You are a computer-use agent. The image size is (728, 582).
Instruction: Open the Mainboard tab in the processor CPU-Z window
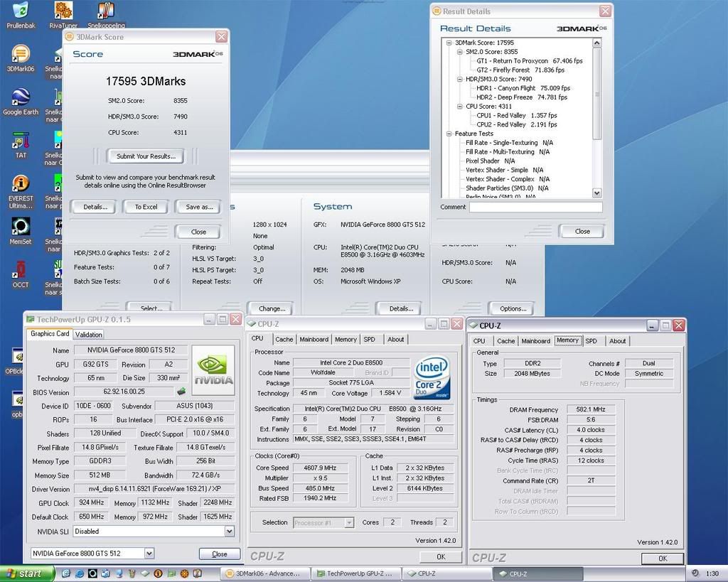click(x=314, y=340)
